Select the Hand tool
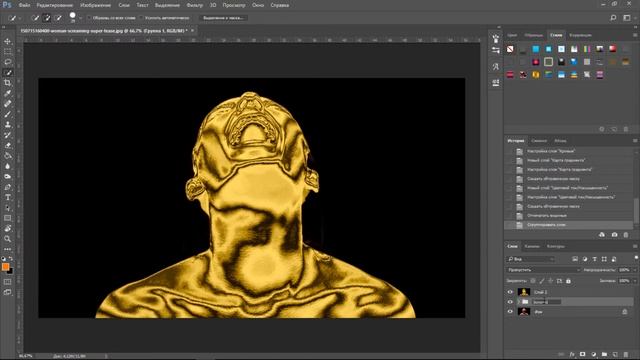Image resolution: width=640 pixels, height=360 pixels. point(8,229)
